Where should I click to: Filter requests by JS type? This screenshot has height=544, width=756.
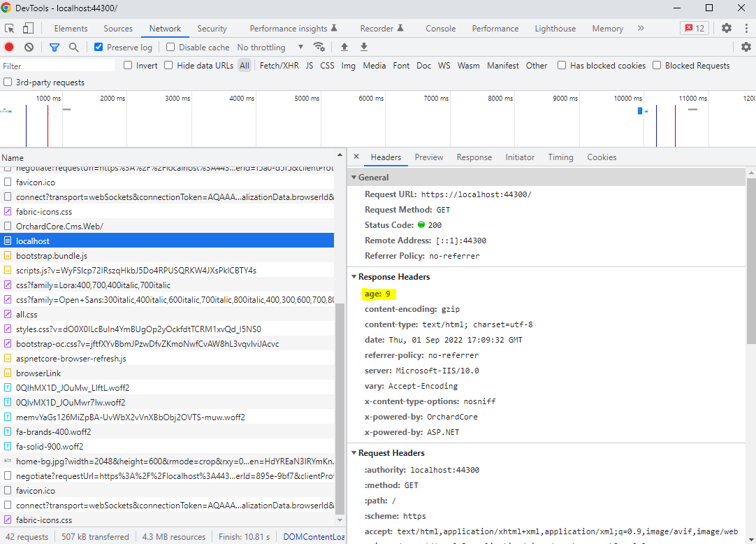click(x=310, y=66)
